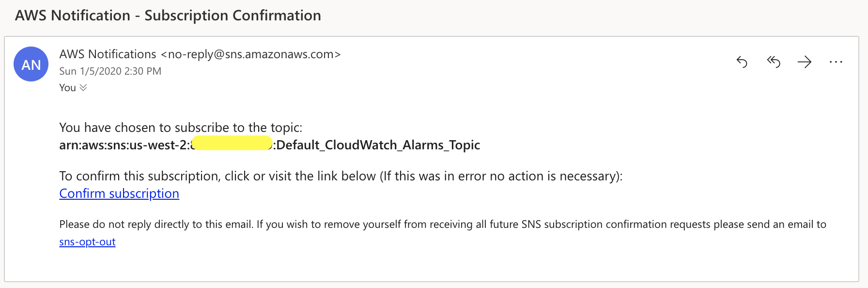Click the sns-opt-out email link
Viewport: 868px width, 288px height.
[87, 241]
